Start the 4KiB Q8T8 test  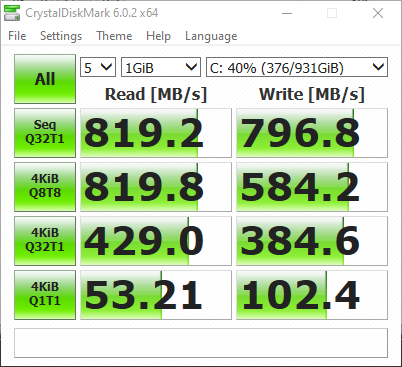click(x=45, y=187)
